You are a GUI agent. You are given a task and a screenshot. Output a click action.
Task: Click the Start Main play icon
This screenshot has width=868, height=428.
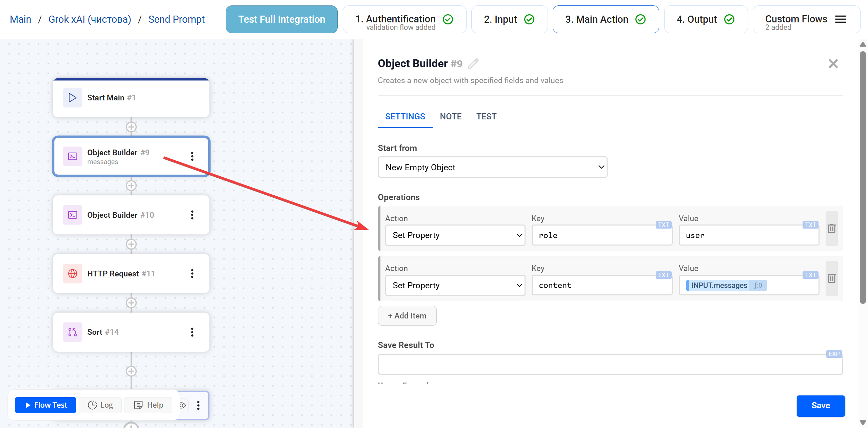pyautogui.click(x=73, y=98)
